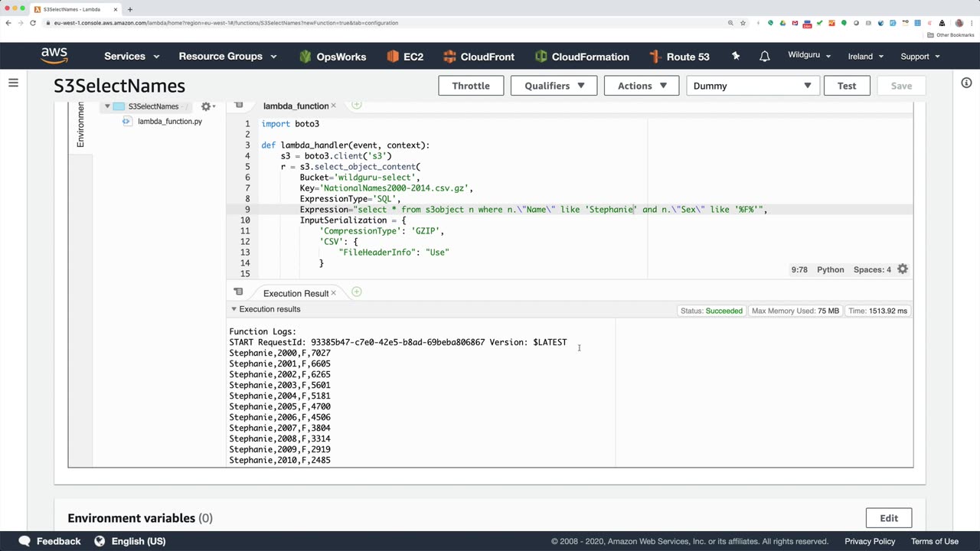
Task: Select lambda_function.py in file tree
Action: pos(169,122)
